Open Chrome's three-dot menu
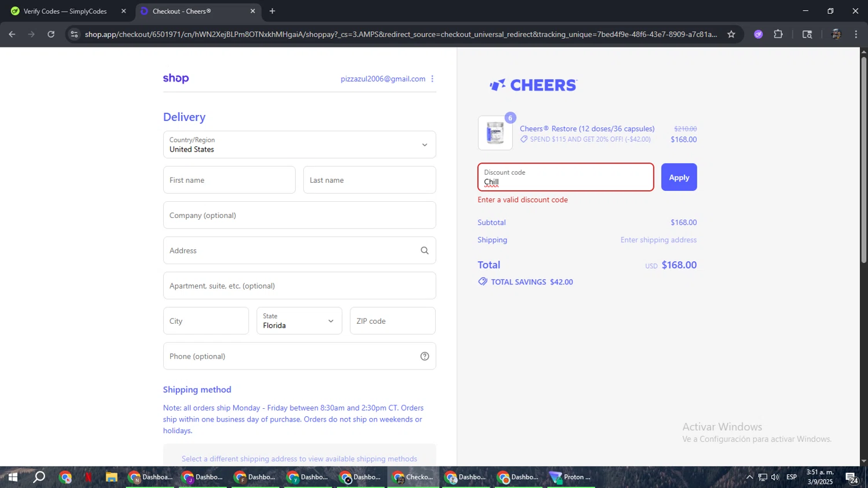This screenshot has width=868, height=488. tap(856, 34)
